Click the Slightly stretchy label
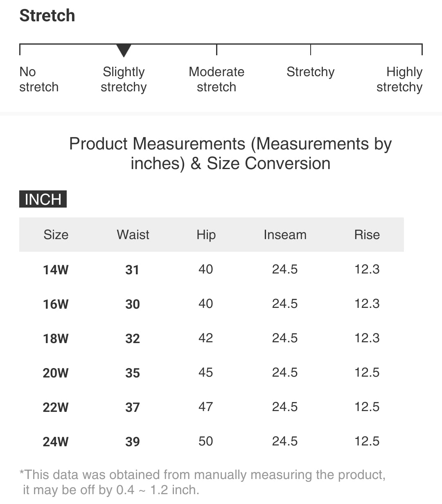The width and height of the screenshot is (442, 504). click(124, 79)
